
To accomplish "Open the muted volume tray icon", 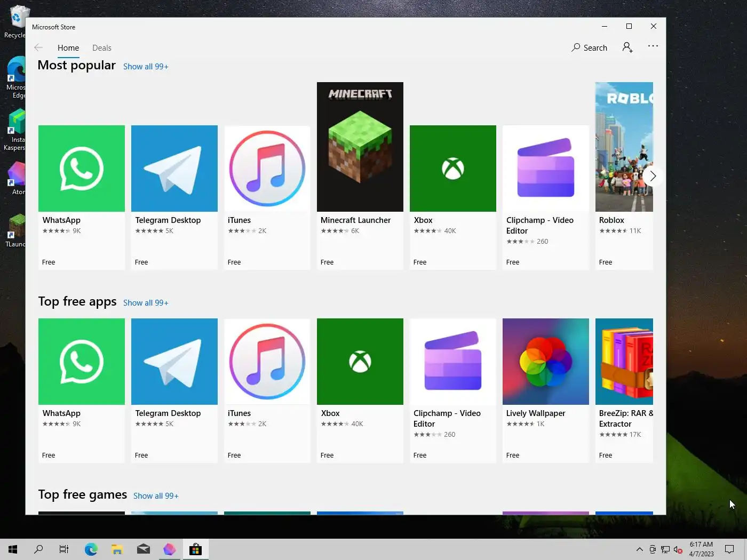I will click(x=678, y=549).
